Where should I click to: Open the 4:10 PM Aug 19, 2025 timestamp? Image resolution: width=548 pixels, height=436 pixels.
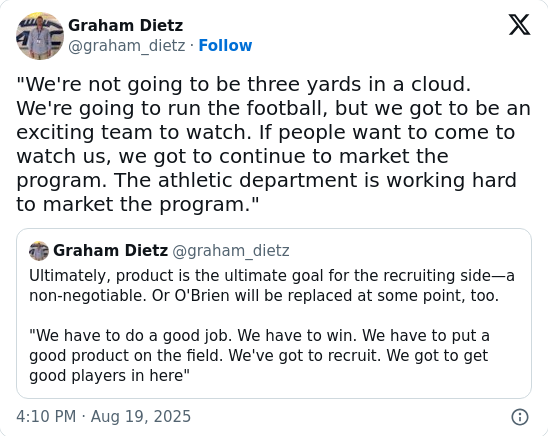(x=103, y=416)
